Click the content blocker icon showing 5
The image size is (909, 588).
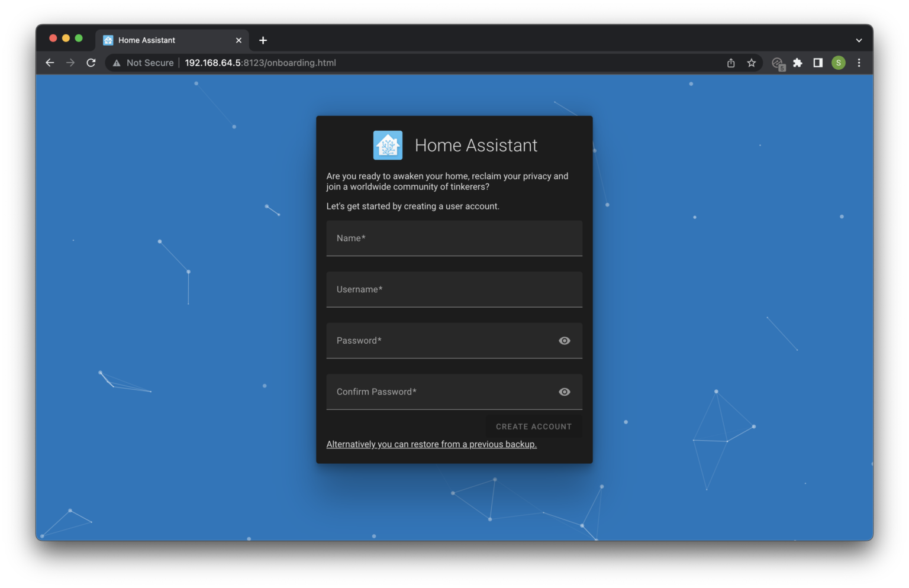click(778, 63)
